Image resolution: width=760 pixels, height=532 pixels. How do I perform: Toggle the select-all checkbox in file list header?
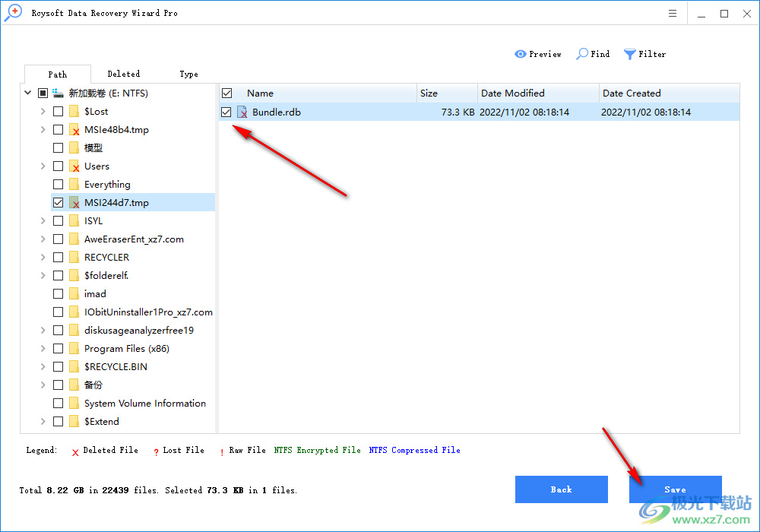click(x=226, y=93)
